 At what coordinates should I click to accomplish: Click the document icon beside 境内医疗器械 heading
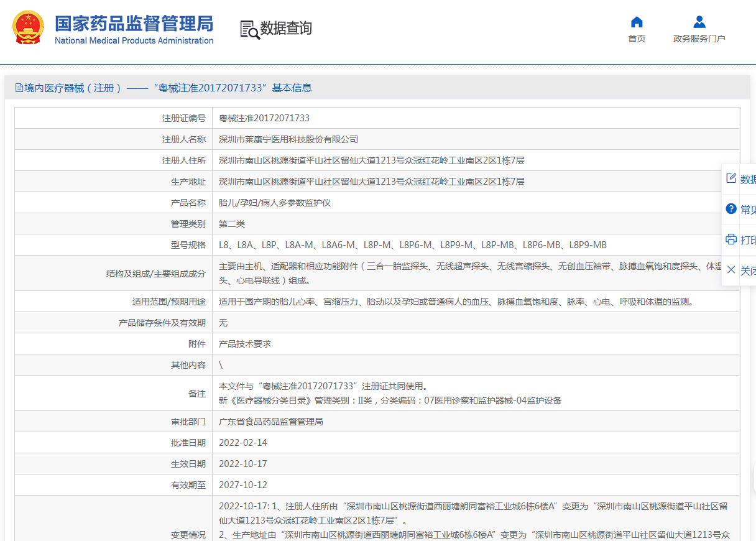pyautogui.click(x=19, y=88)
